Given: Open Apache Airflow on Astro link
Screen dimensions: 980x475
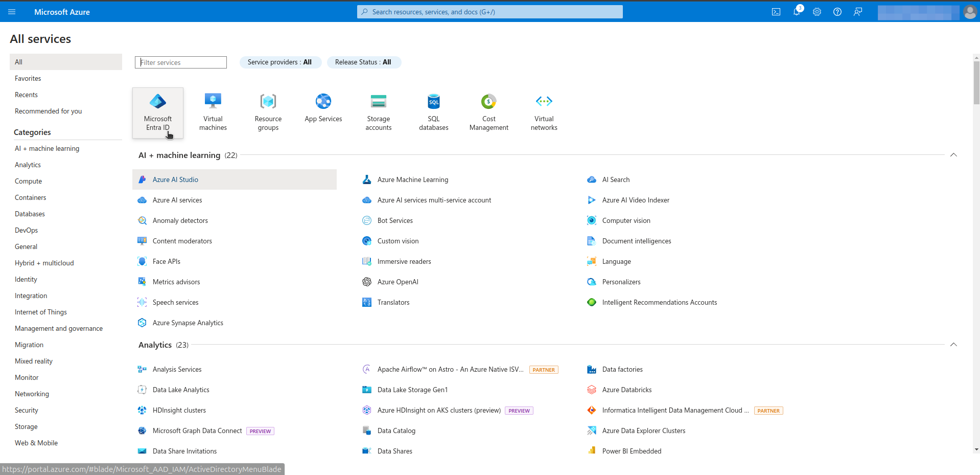Looking at the screenshot, I should coord(450,369).
